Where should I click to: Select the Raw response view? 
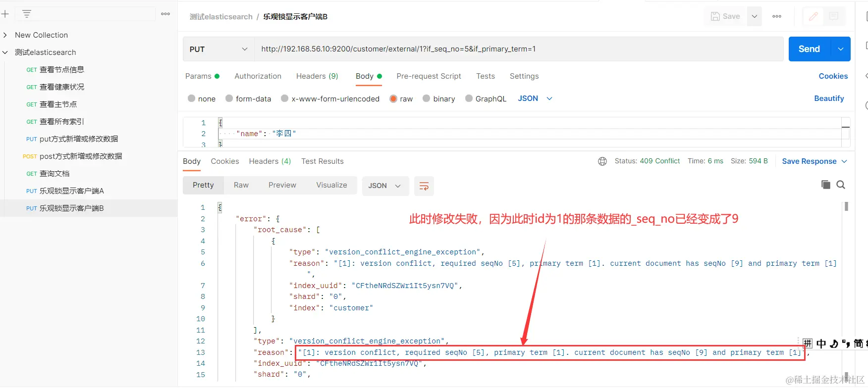coord(241,185)
